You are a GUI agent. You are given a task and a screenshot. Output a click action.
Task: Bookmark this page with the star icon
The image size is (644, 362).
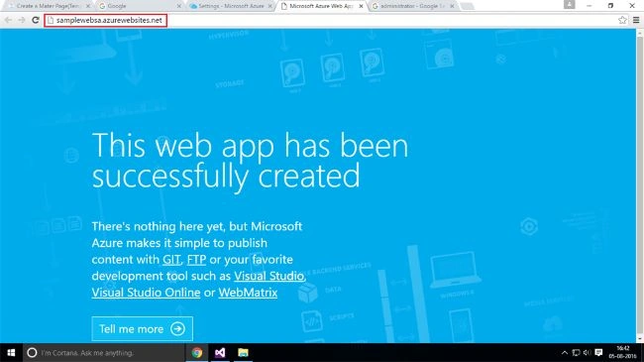[622, 20]
